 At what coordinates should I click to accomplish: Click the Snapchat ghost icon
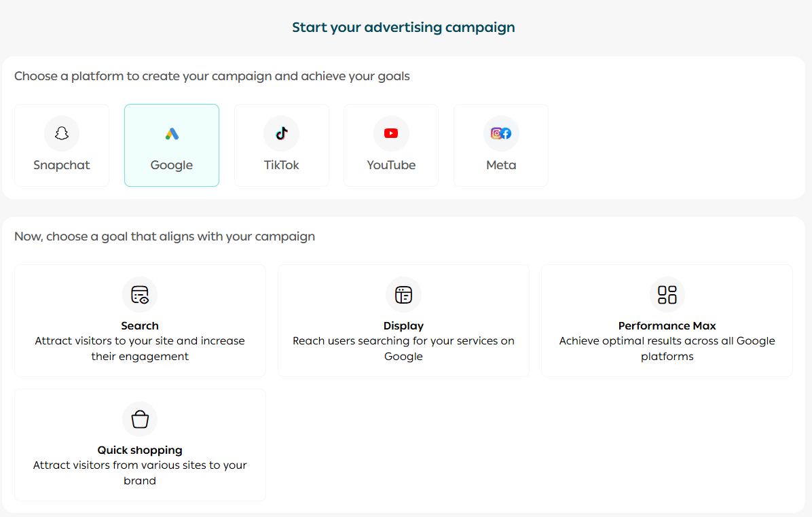[62, 133]
